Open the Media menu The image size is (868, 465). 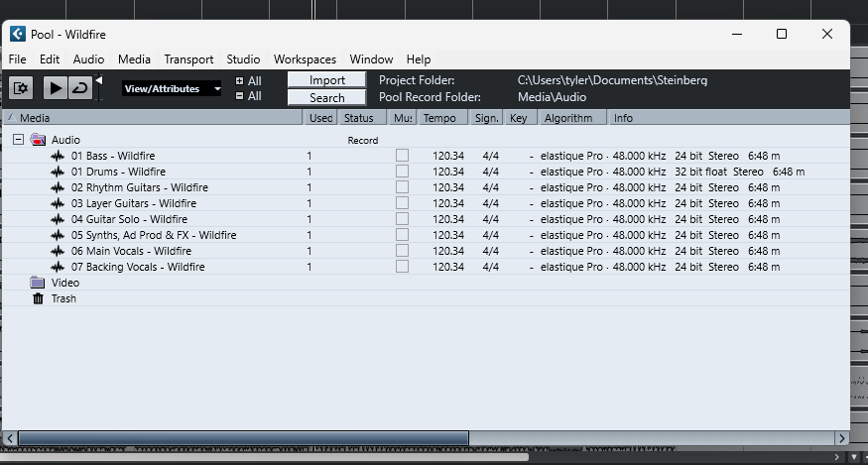click(134, 59)
